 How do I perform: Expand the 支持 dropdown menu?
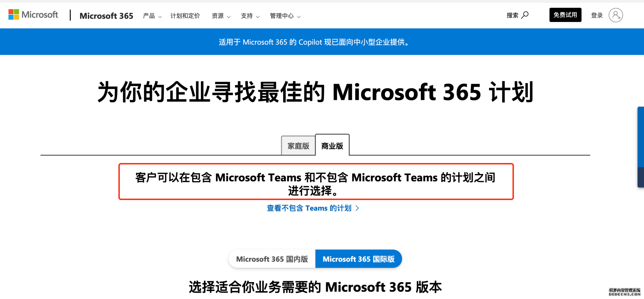pos(250,16)
